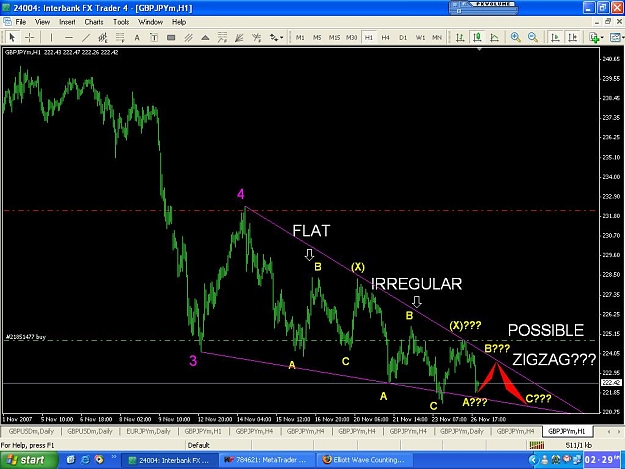Switch to Elliott Wave Counting Firefox window
Screen dimensions: 625x469
(365, 460)
